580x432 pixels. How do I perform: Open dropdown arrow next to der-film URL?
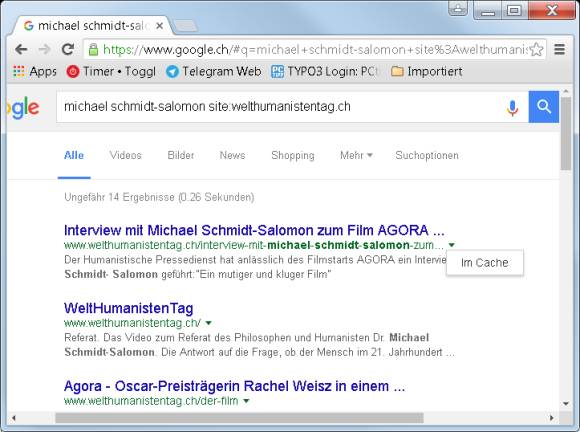click(246, 401)
